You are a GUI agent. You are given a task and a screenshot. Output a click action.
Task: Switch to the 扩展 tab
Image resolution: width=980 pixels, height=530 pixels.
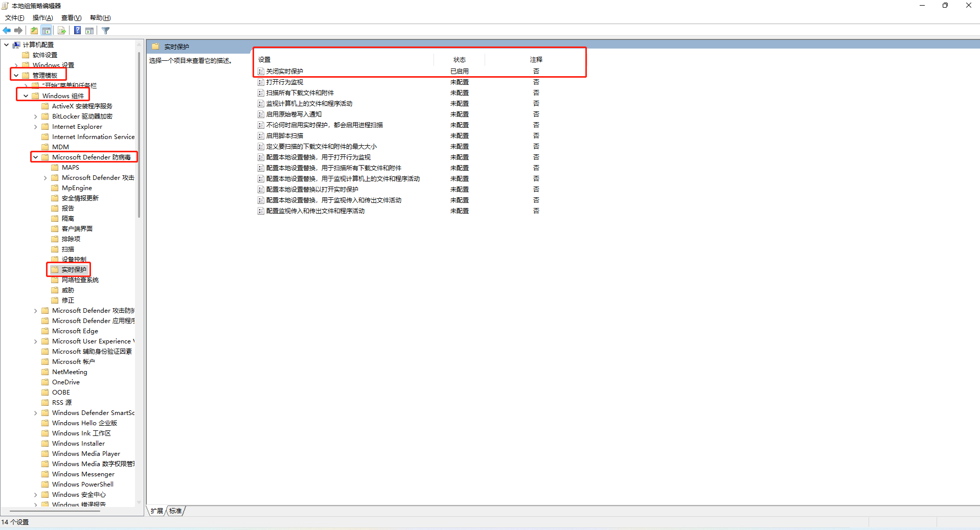click(156, 511)
